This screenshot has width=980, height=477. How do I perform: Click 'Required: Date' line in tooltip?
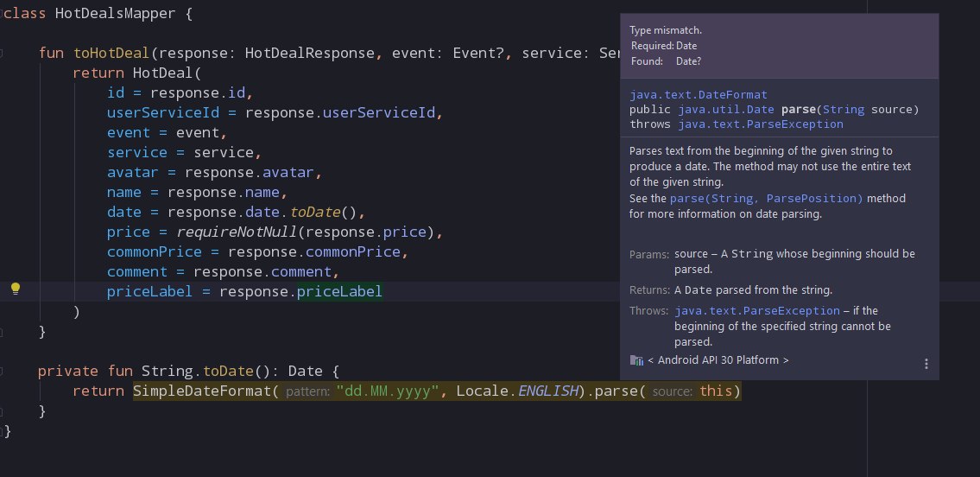coord(664,46)
